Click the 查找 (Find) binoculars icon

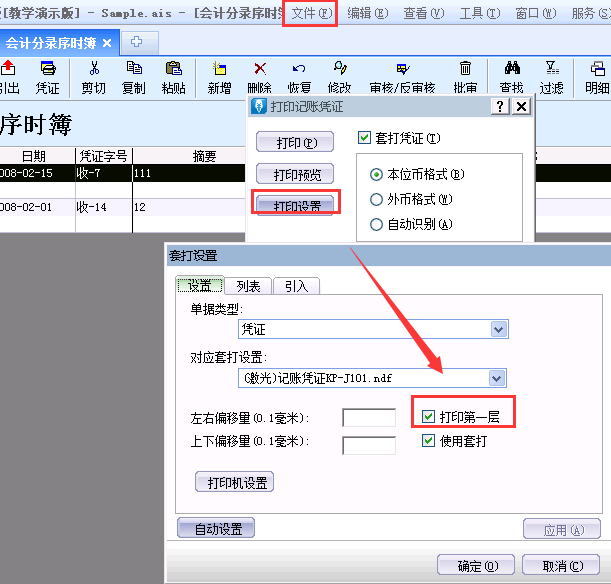[x=511, y=69]
